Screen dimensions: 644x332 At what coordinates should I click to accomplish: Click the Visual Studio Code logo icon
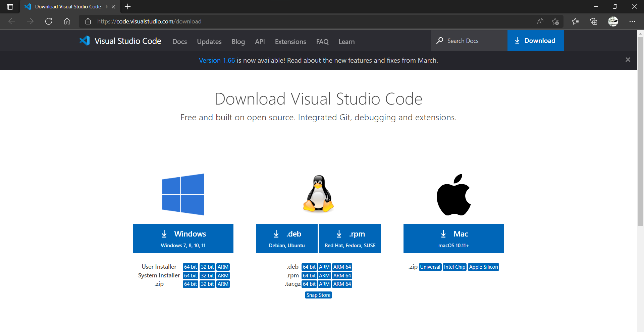point(85,41)
